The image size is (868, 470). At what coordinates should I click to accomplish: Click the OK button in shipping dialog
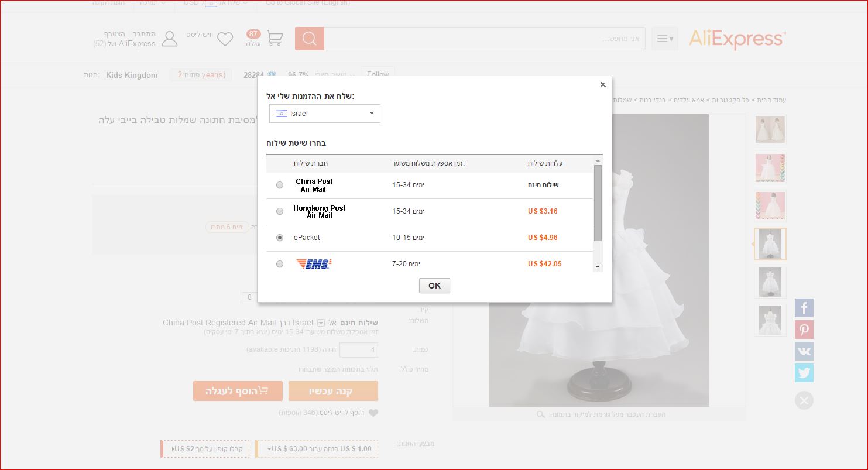434,286
